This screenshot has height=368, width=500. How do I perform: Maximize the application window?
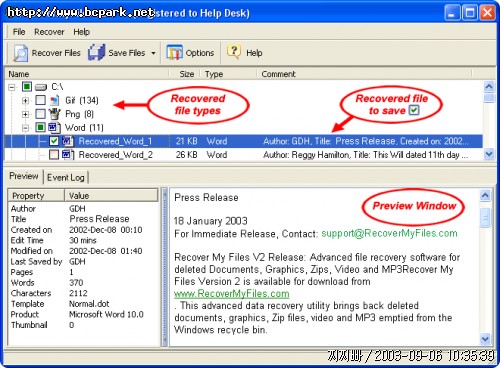470,13
